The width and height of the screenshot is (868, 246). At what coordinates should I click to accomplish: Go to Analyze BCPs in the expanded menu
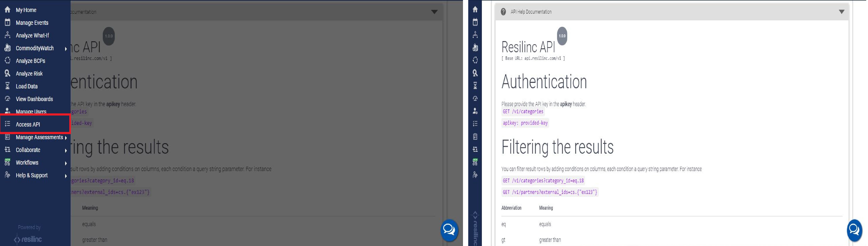(30, 61)
